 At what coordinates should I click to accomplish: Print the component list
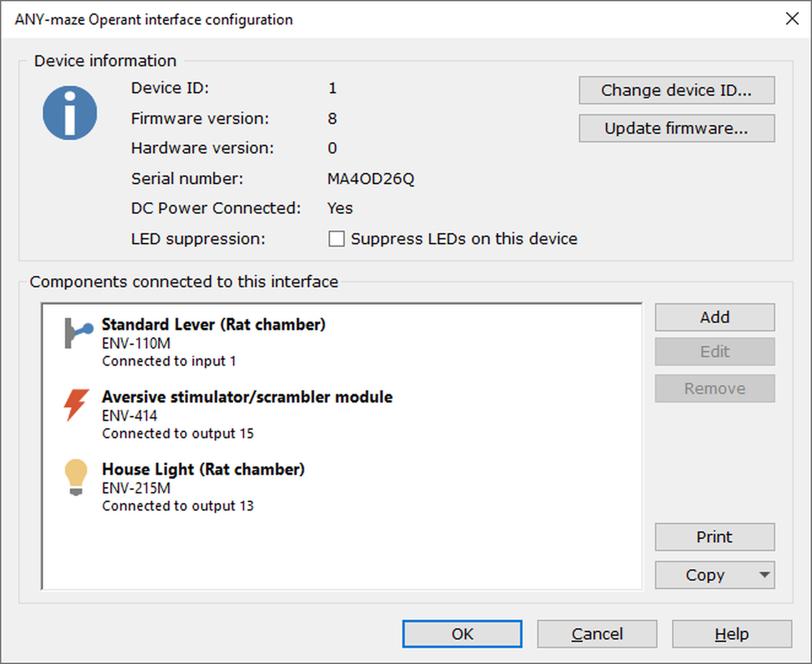click(714, 537)
